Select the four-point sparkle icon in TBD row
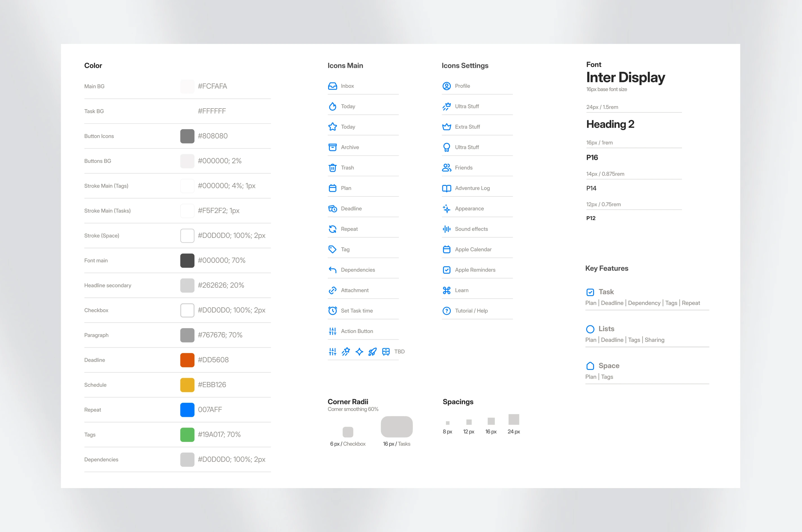Viewport: 802px width, 532px height. pyautogui.click(x=359, y=352)
